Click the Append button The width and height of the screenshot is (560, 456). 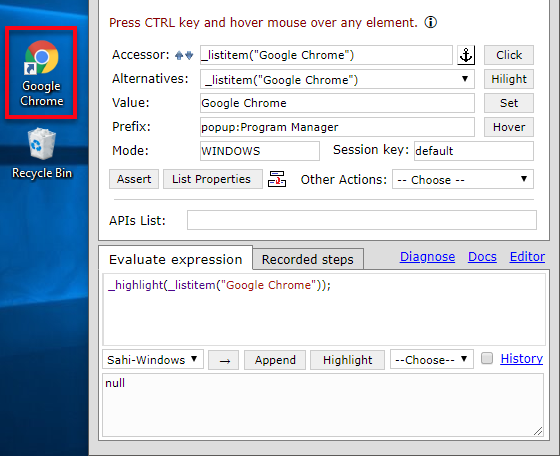[x=275, y=360]
